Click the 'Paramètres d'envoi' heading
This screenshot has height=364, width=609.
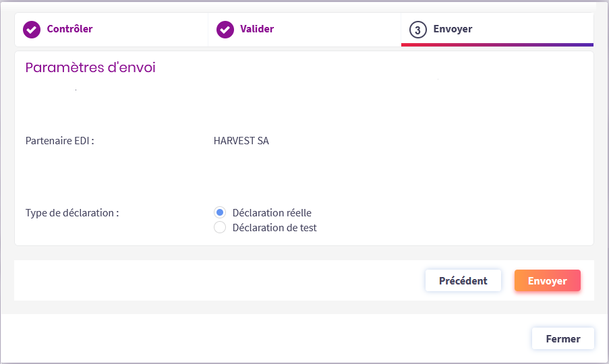click(90, 68)
